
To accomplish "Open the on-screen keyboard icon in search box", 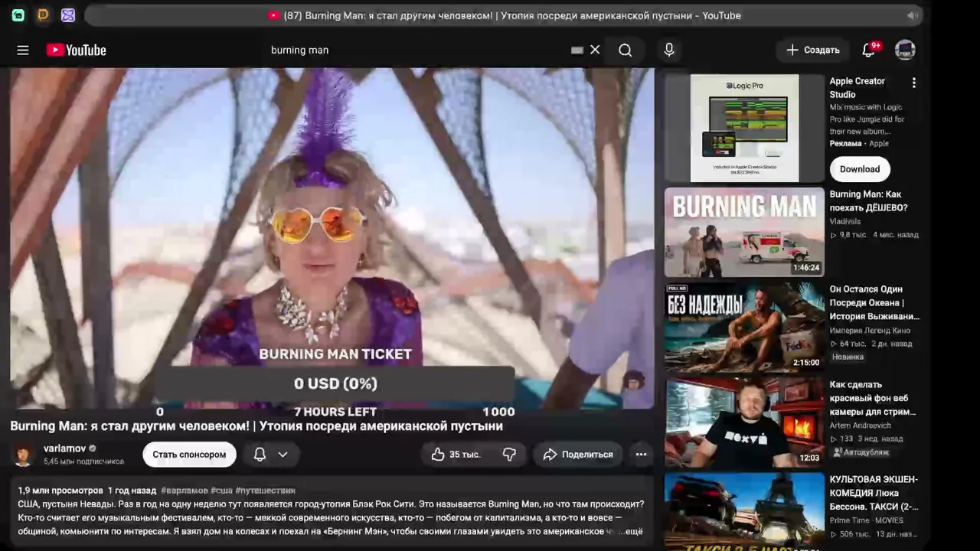I will tap(577, 50).
